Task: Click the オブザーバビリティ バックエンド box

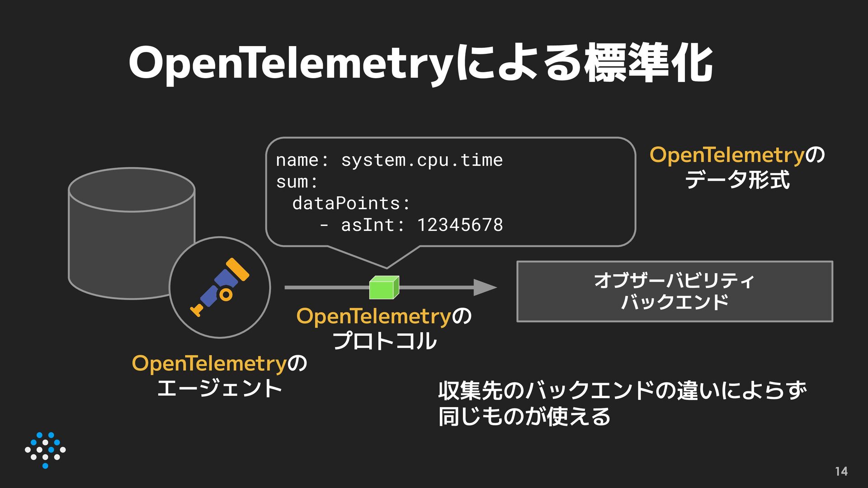Action: 675,291
